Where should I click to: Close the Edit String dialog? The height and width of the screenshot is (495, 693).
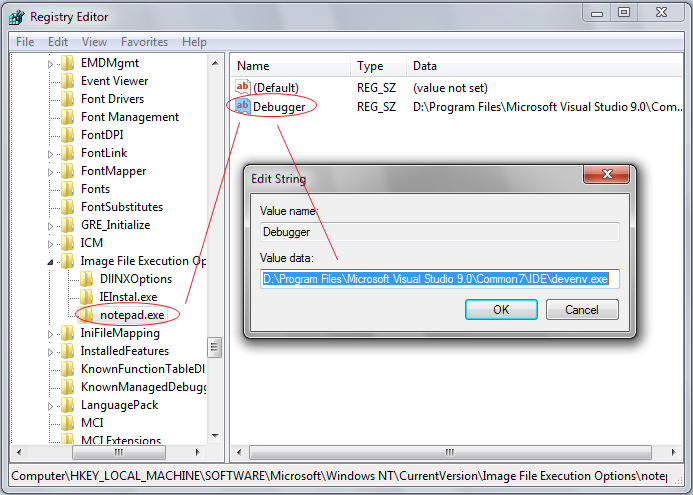pyautogui.click(x=607, y=174)
